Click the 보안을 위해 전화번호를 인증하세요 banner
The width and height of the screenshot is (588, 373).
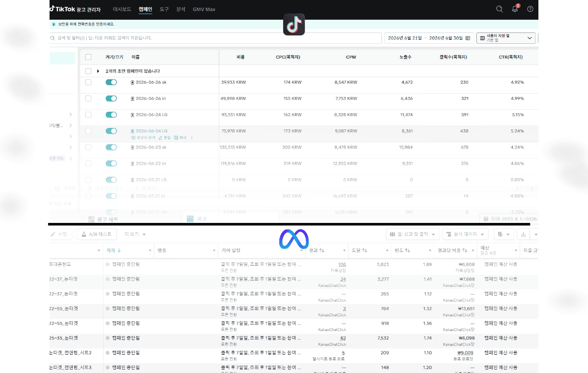[294, 24]
